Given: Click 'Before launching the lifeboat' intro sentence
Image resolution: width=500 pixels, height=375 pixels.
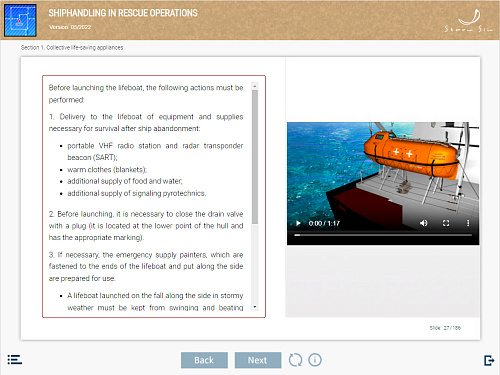Looking at the screenshot, I should point(146,94).
